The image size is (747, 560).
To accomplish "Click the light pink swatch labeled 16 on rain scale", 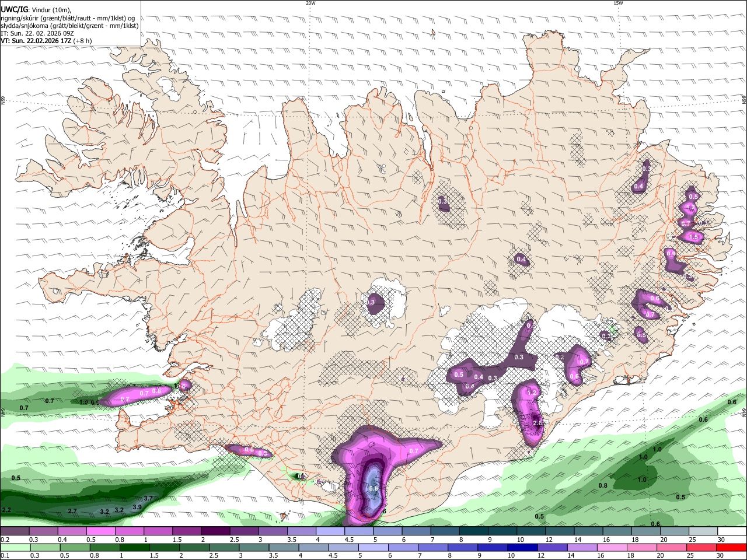I will point(612,547).
